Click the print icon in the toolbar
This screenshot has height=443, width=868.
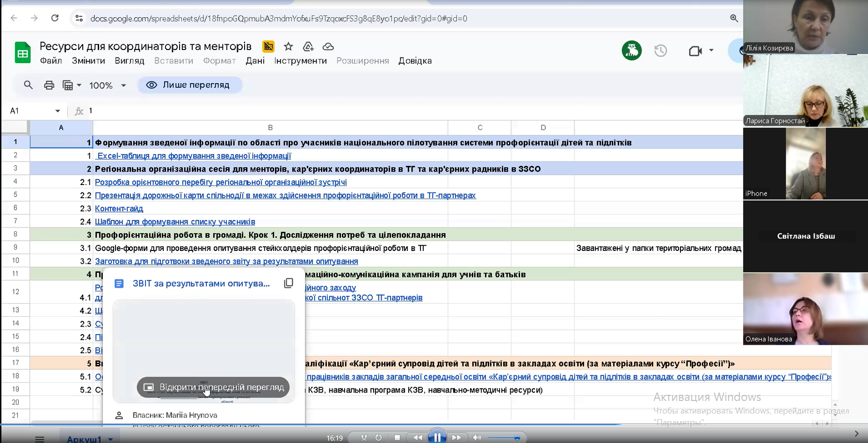(49, 85)
